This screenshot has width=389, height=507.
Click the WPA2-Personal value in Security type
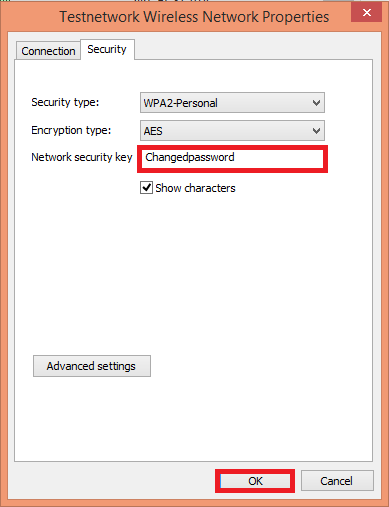coord(180,103)
